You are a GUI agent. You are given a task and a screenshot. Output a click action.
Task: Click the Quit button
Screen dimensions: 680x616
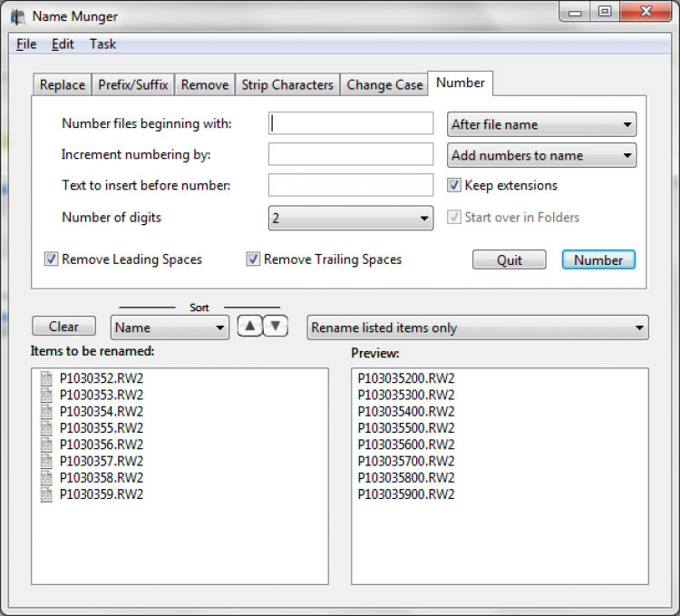pyautogui.click(x=510, y=259)
